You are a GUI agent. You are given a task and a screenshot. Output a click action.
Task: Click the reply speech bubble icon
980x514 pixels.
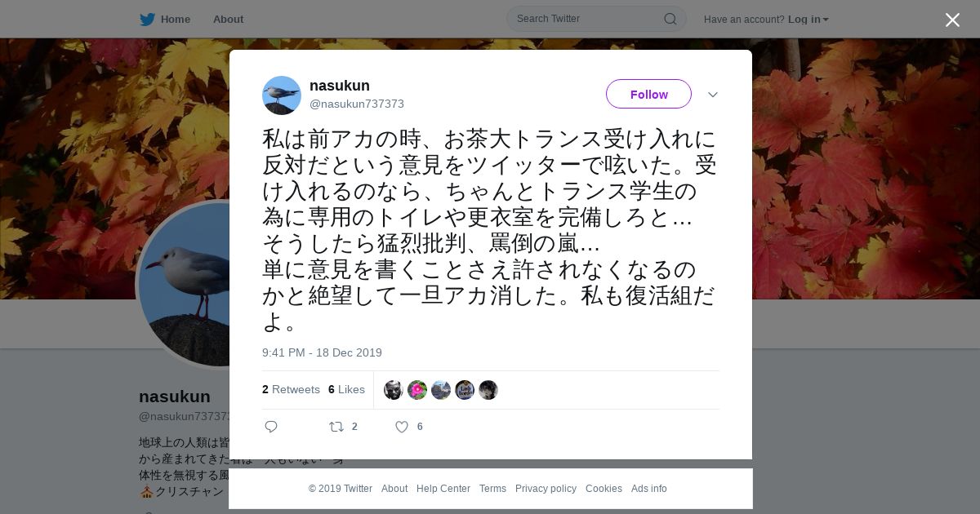coord(271,427)
